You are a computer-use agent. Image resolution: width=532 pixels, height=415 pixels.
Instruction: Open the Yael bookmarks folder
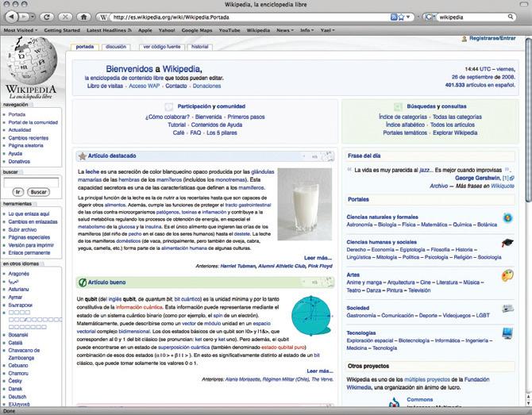coord(327,30)
